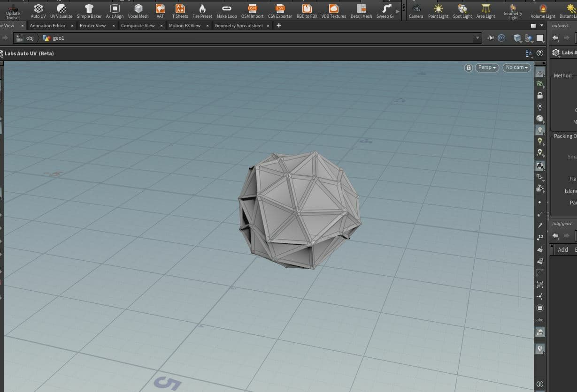Switch to the Composite View tab
The width and height of the screenshot is (577, 392).
point(138,26)
